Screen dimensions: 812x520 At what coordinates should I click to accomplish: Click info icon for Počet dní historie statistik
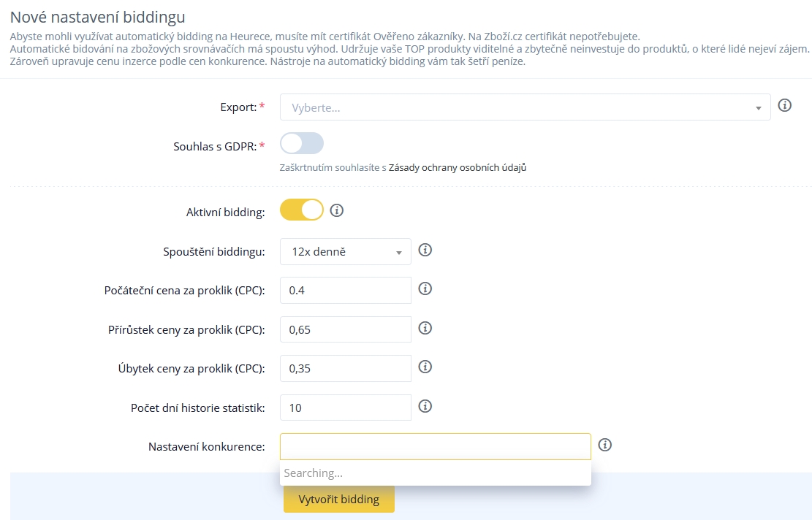point(425,406)
